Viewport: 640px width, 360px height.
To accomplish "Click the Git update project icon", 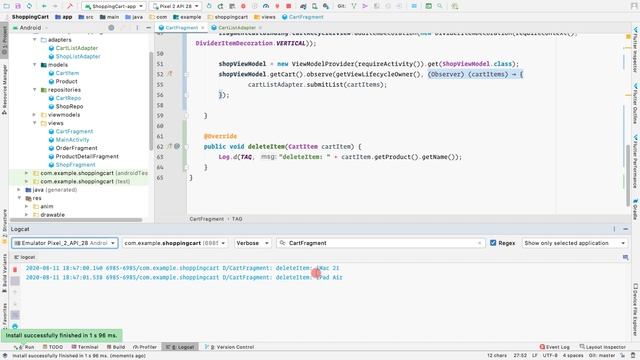I will pyautogui.click(x=353, y=6).
